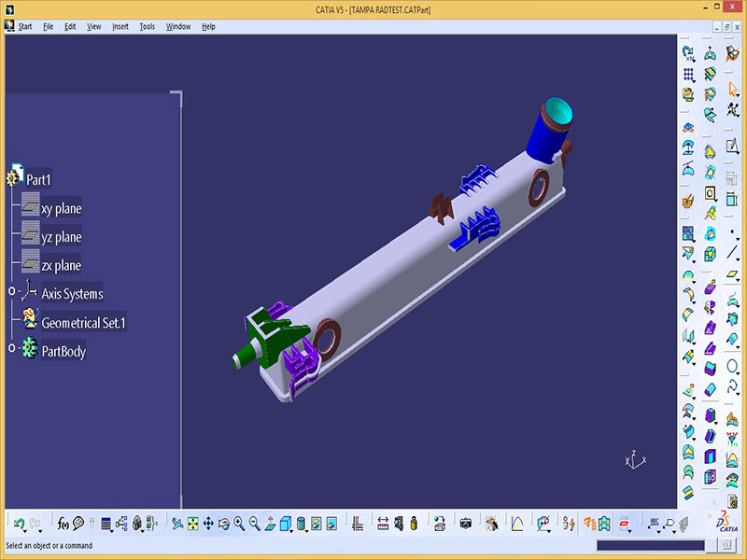747x560 pixels.
Task: Click the Zoom Out magnifier icon
Action: click(x=254, y=524)
